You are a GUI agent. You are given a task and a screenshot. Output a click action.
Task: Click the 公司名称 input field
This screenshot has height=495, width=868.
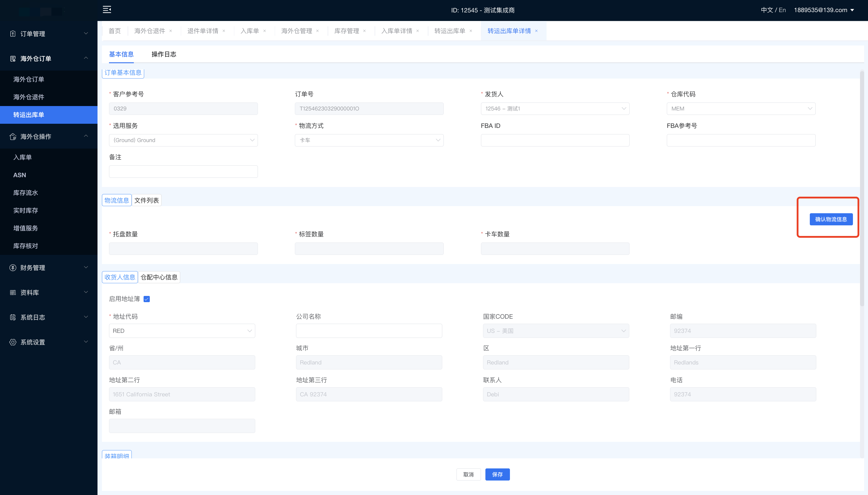click(x=369, y=331)
